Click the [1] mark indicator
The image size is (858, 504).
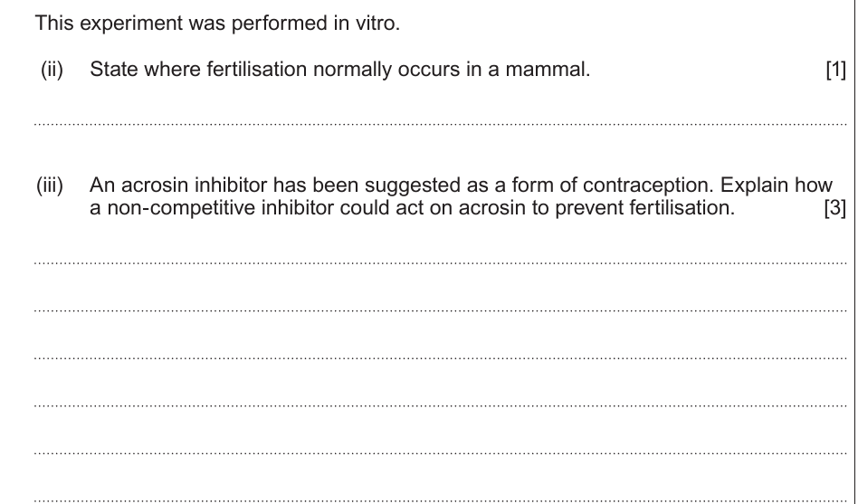point(835,71)
